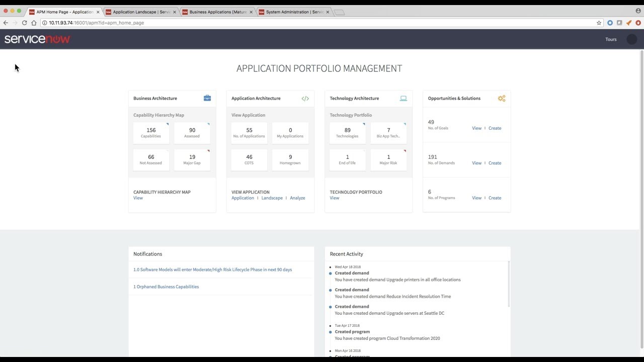644x362 pixels.
Task: Select 'Cloud Transformation 2020' program entry
Action: [387, 338]
